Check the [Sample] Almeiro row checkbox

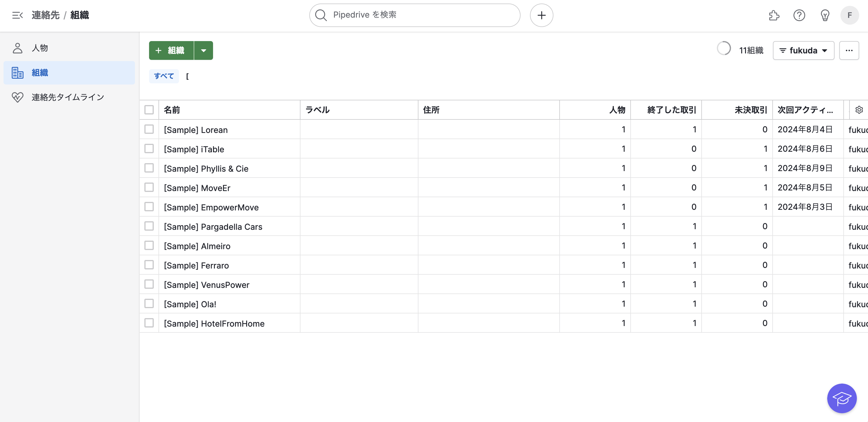click(x=149, y=246)
